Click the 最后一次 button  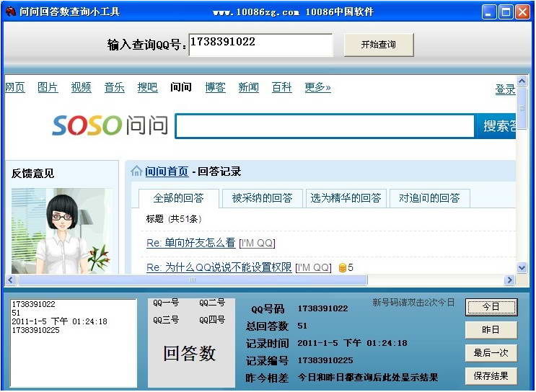tap(491, 353)
